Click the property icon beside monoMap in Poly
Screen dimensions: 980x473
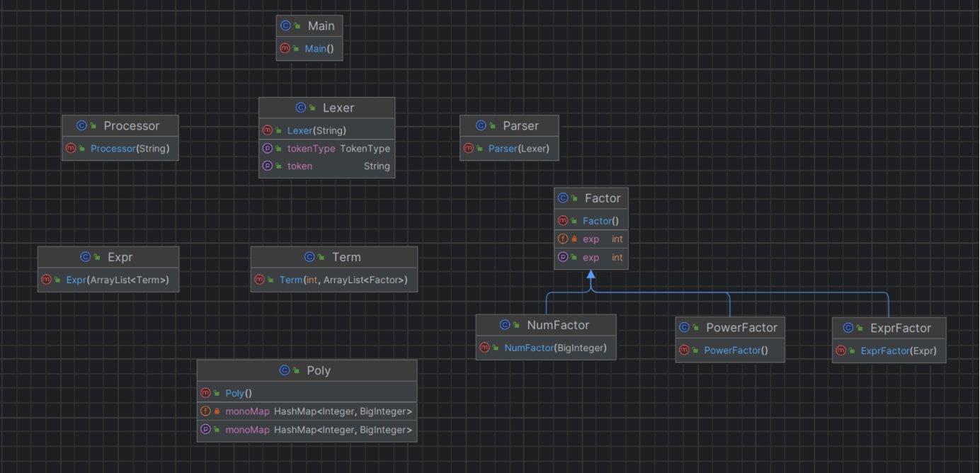[206, 430]
